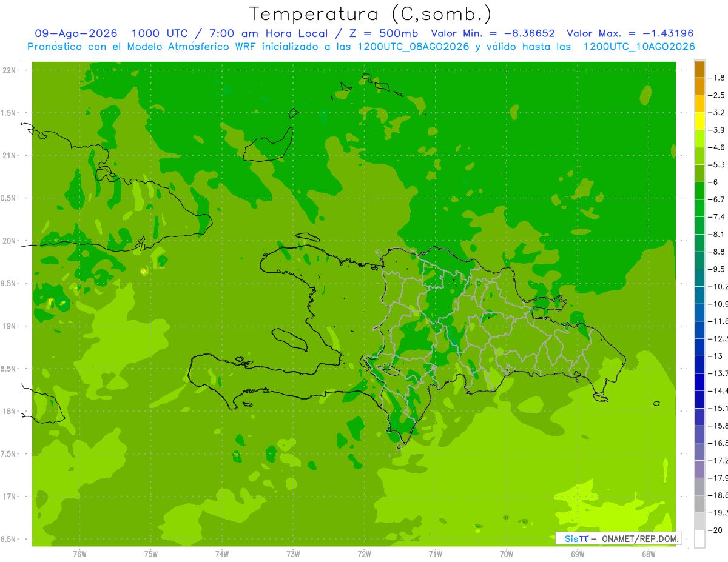Click the 18N latitude axis label

click(10, 411)
